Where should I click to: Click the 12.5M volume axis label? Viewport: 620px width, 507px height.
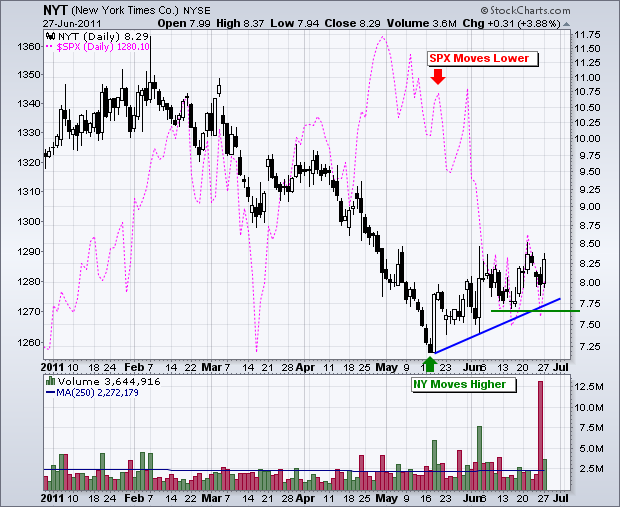click(589, 386)
